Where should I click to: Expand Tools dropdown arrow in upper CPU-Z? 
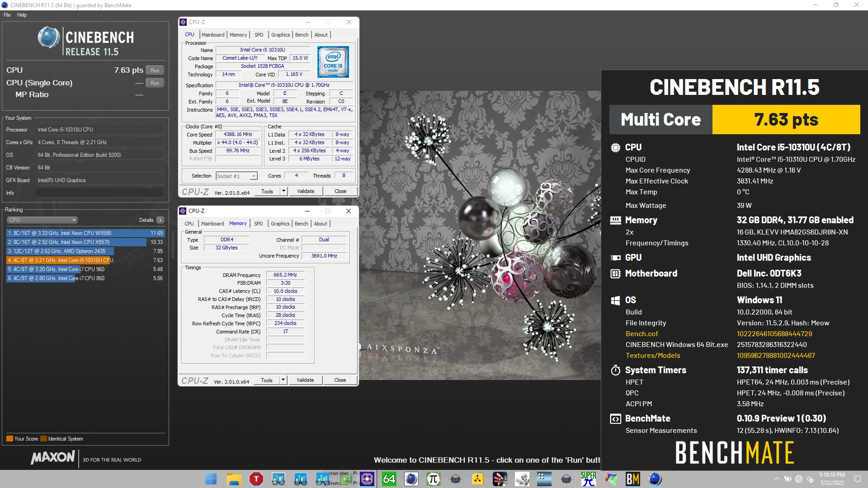pos(283,192)
